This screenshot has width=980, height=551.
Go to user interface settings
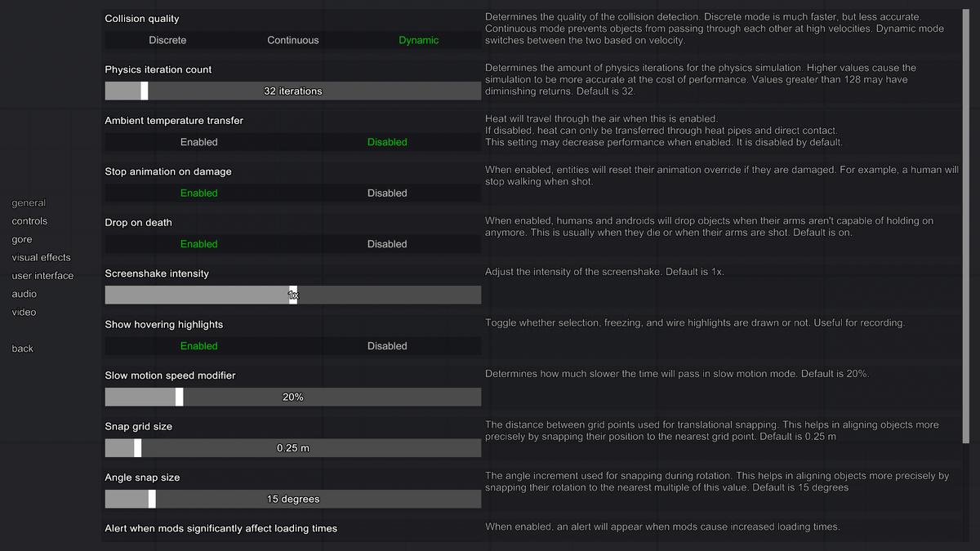click(42, 276)
